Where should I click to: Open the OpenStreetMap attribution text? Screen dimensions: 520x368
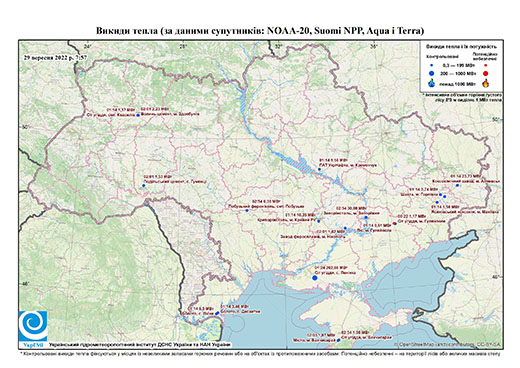point(447,345)
